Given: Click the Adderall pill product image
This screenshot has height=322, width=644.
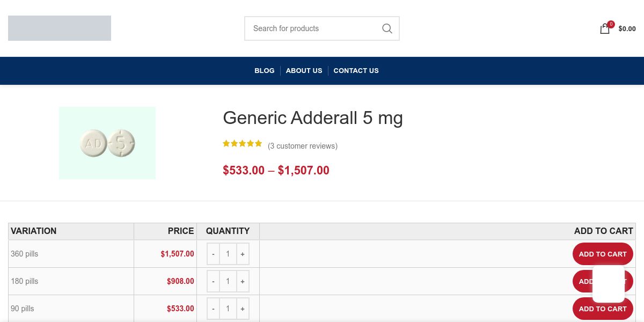Looking at the screenshot, I should coord(107,143).
